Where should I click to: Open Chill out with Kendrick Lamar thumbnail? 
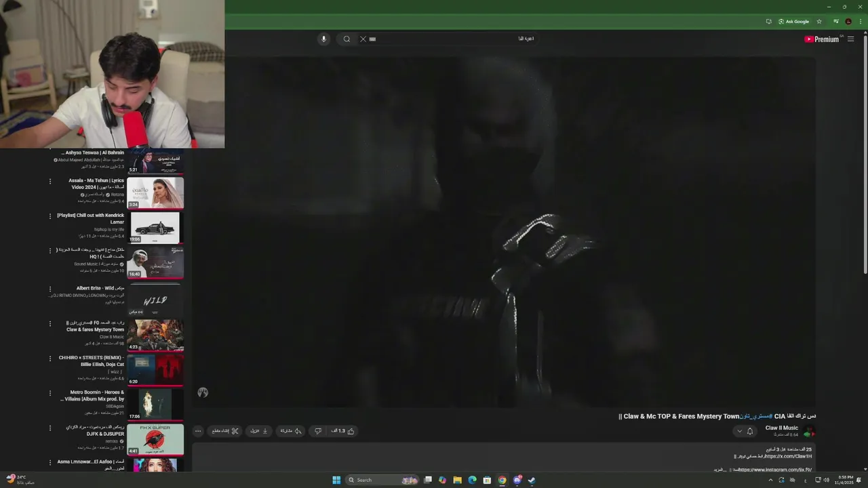pos(155,228)
